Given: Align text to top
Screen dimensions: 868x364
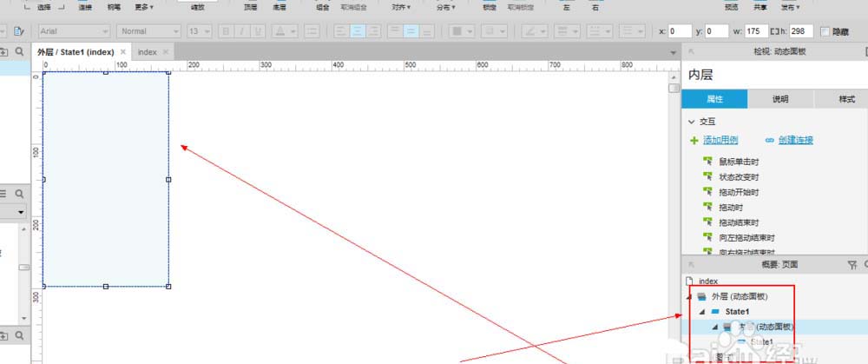Looking at the screenshot, I should point(395,31).
